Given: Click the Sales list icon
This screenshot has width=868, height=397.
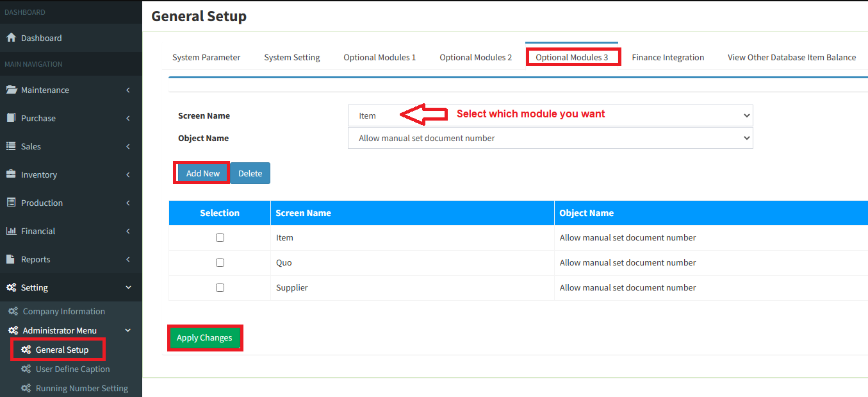Looking at the screenshot, I should click(11, 146).
